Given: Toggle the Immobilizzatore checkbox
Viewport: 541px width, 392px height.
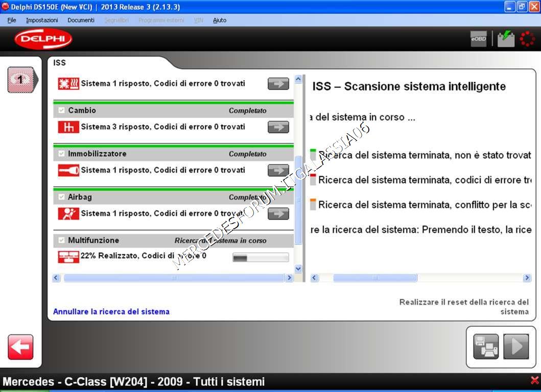Looking at the screenshot, I should [61, 154].
